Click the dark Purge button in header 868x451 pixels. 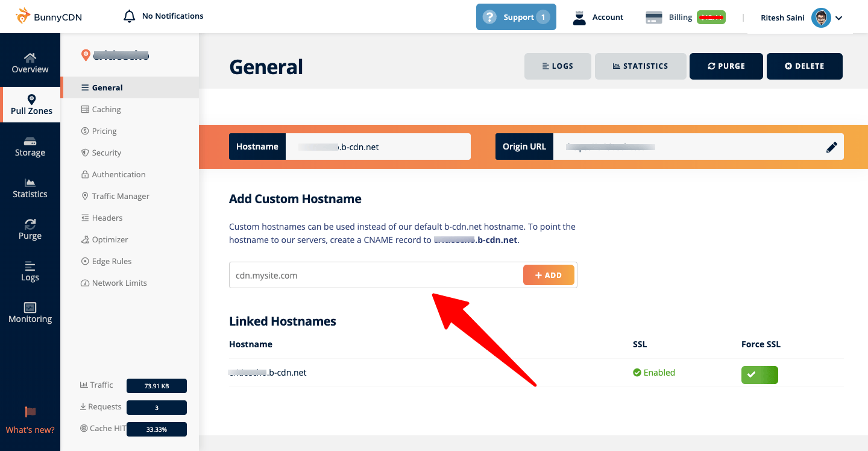[726, 66]
